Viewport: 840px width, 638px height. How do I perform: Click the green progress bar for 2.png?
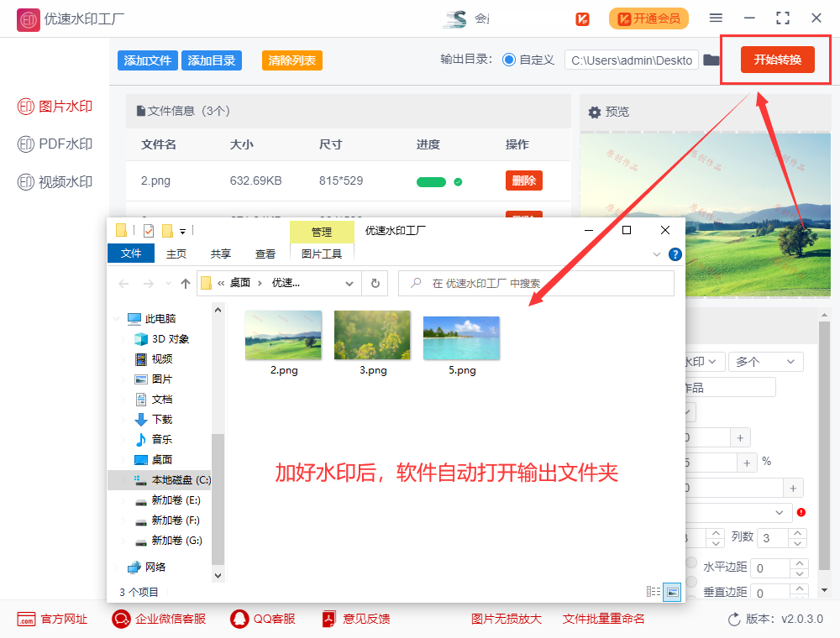(431, 182)
